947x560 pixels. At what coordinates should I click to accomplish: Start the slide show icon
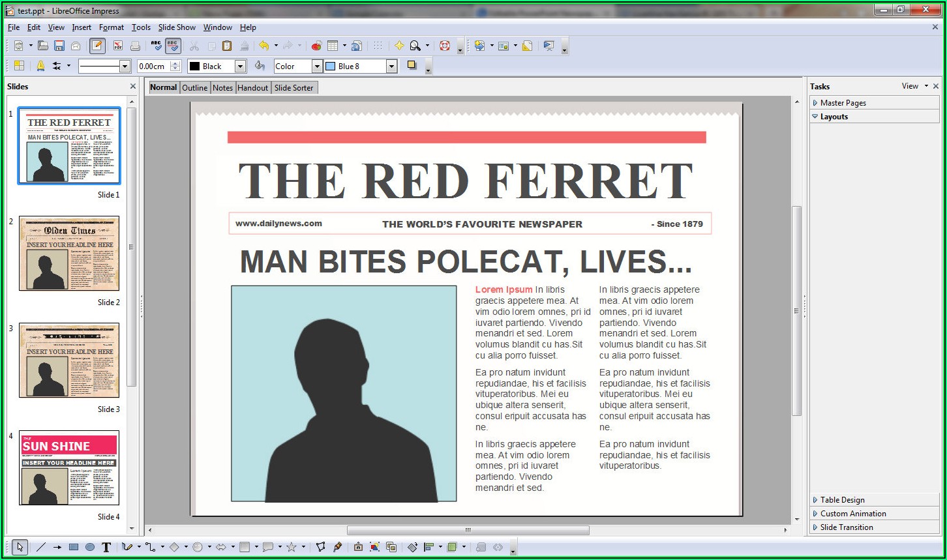(549, 46)
